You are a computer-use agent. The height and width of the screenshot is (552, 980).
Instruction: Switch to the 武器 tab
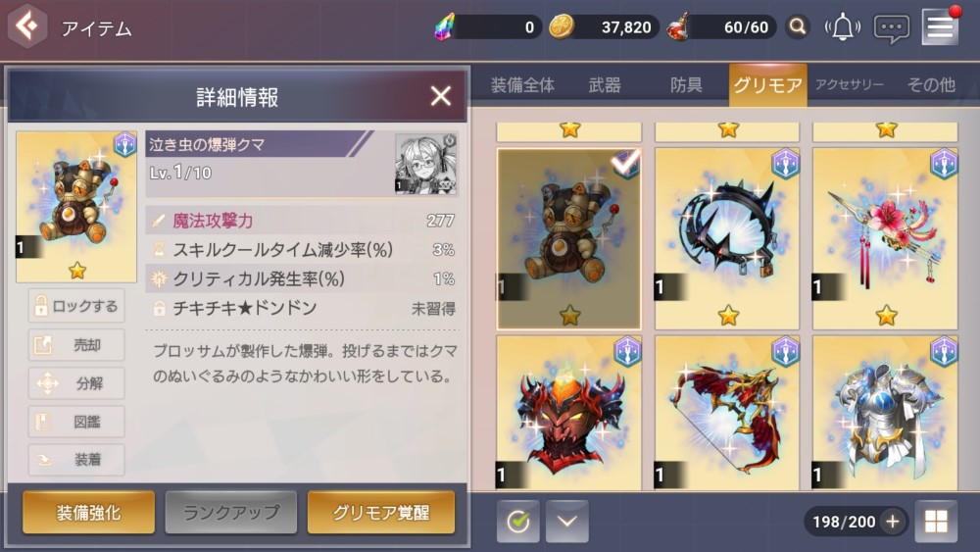605,85
